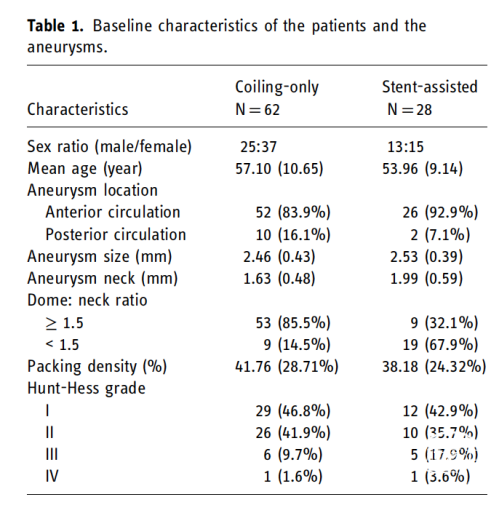
Task: Click the Aneurysm location row heading
Action: coord(92,191)
